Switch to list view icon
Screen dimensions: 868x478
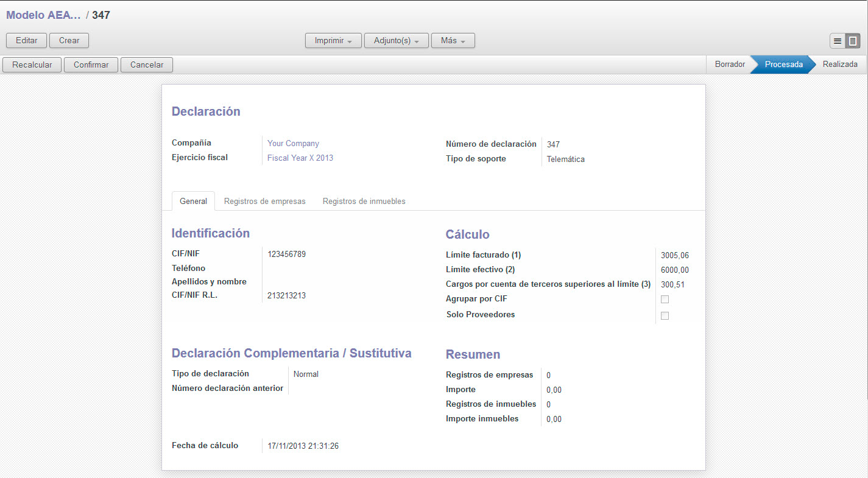click(x=838, y=41)
